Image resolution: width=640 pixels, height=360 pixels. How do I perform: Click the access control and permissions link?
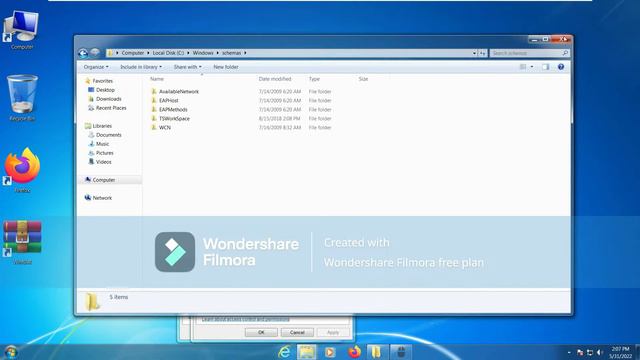pos(246,319)
